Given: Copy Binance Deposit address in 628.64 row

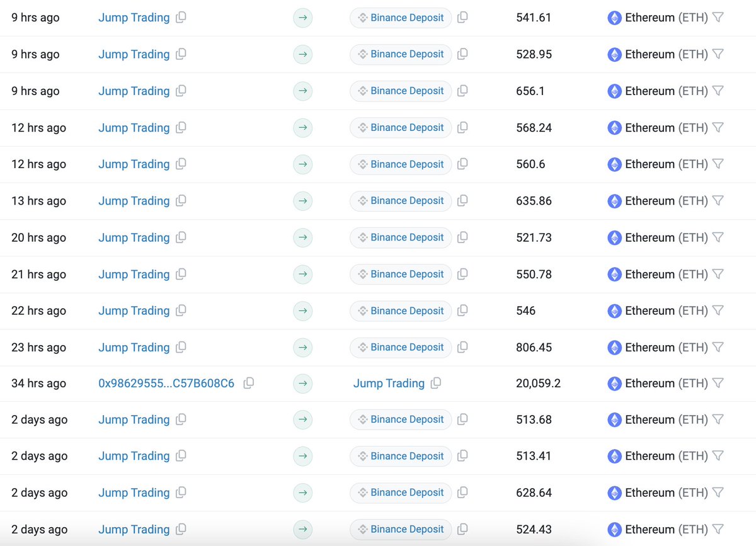Looking at the screenshot, I should 462,492.
